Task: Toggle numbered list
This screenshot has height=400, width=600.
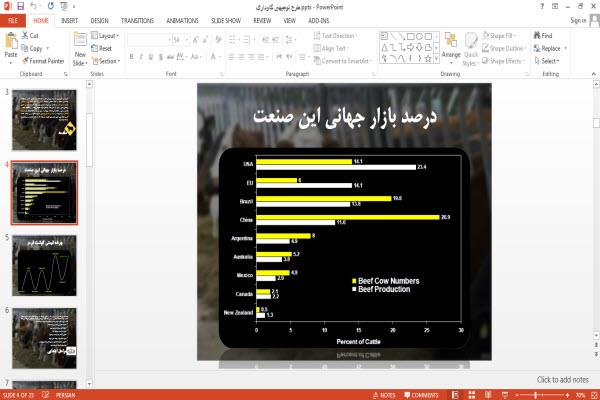Action: click(x=247, y=40)
